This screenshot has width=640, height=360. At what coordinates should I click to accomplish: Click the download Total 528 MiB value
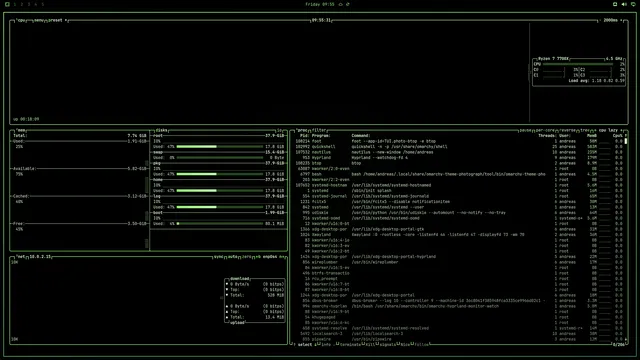[x=276, y=295]
